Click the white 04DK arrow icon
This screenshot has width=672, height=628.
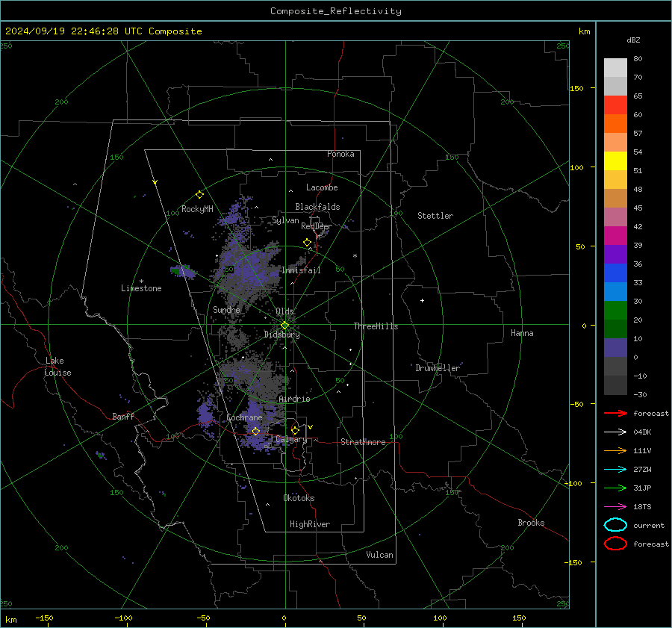point(615,432)
